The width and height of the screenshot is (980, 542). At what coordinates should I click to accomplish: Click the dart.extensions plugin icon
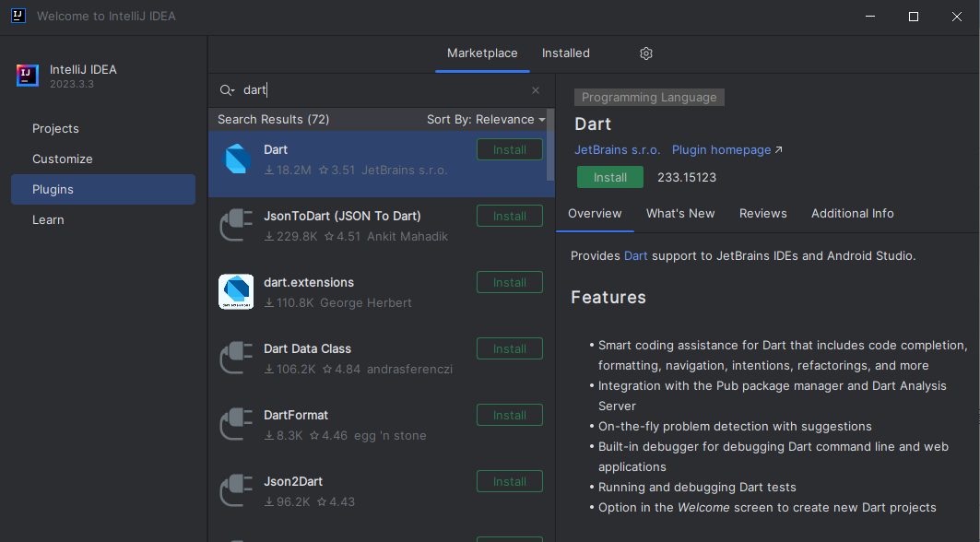click(x=236, y=292)
